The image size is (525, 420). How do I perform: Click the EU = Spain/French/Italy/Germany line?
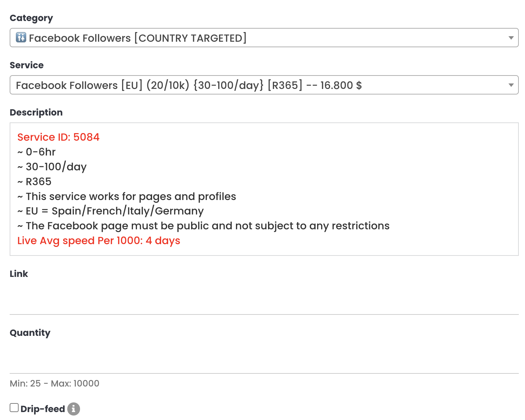coord(110,211)
